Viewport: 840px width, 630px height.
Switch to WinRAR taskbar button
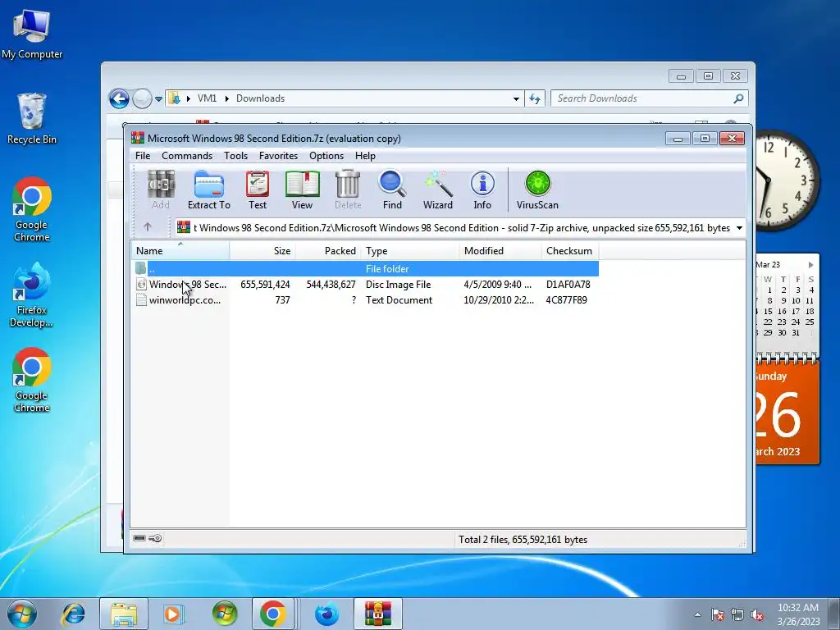pos(377,614)
